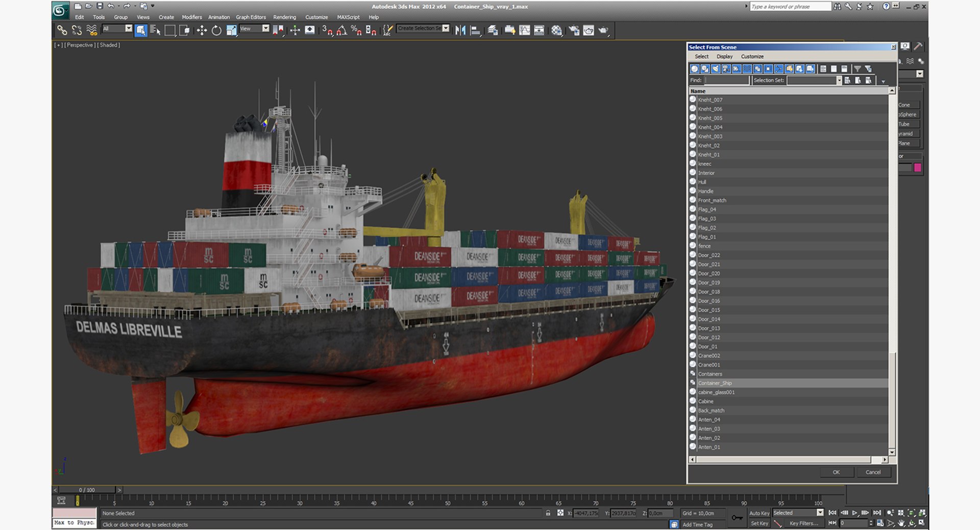
Task: Click the Pan View hand icon
Action: (901, 523)
